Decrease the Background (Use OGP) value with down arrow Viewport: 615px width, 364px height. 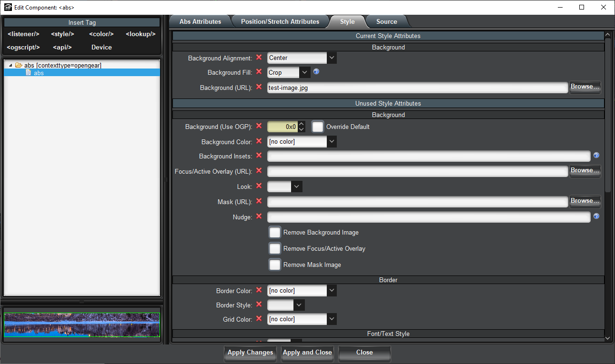click(x=302, y=130)
